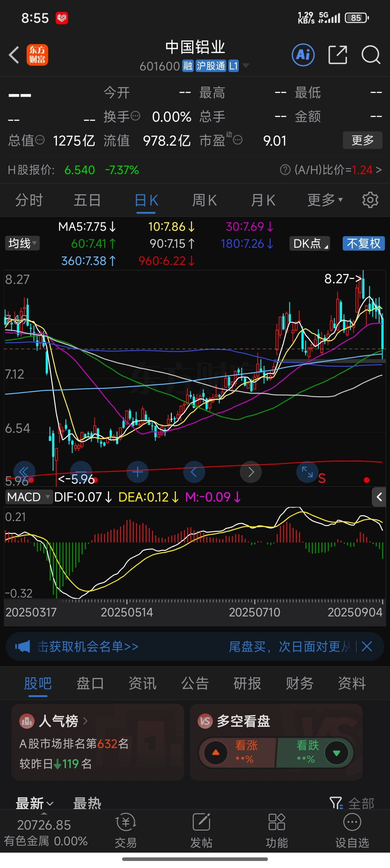Expand stock code dropdown arrow
Viewport: 390px width, 868px height.
(246, 65)
